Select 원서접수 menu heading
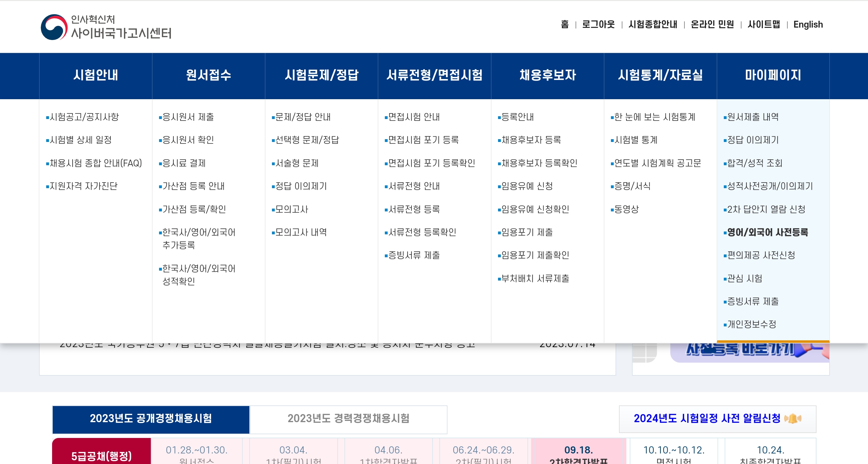The height and width of the screenshot is (464, 868). click(x=208, y=75)
